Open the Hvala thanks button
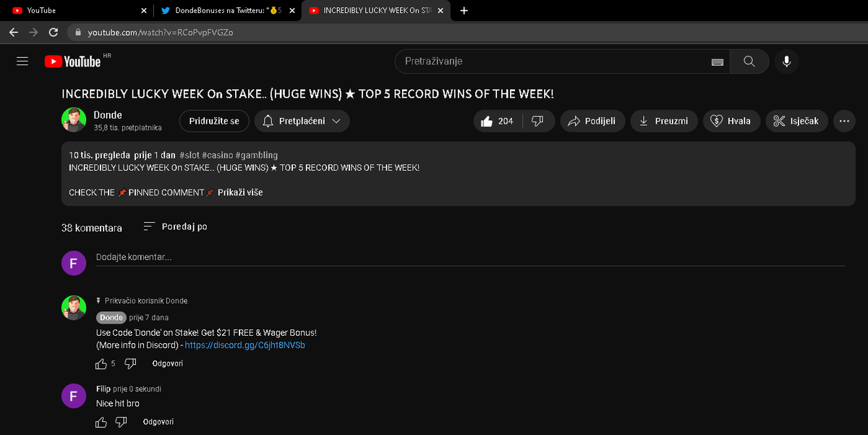Viewport: 868px width, 435px height. coord(731,121)
